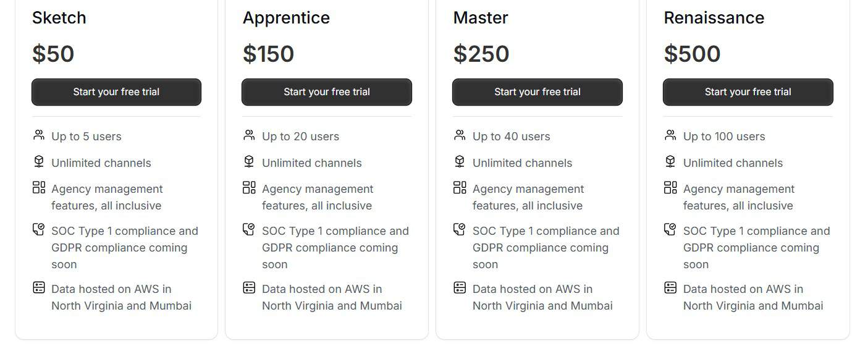This screenshot has height=351, width=868.
Task: Start free trial for Apprentice plan
Action: click(326, 92)
